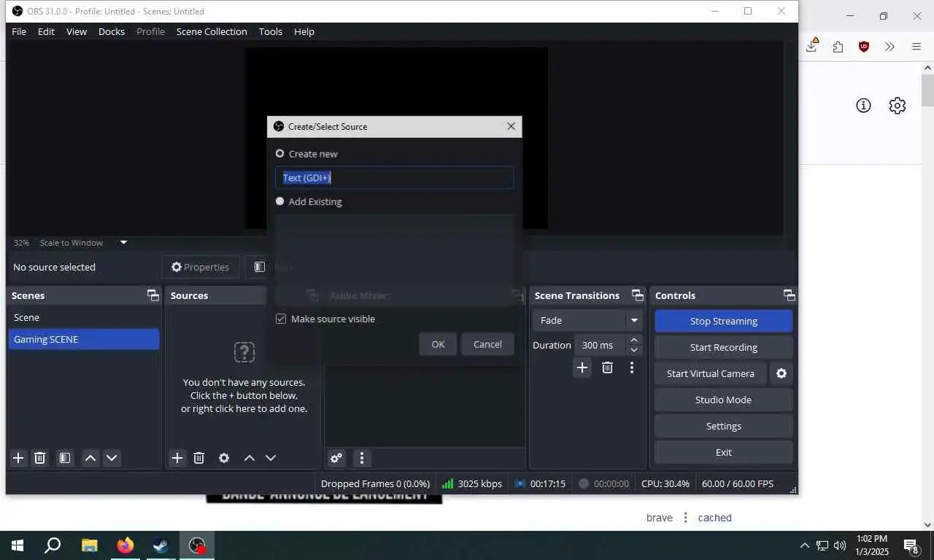934x560 pixels.
Task: Add a new scene with the Scenes plus icon
Action: (18, 458)
